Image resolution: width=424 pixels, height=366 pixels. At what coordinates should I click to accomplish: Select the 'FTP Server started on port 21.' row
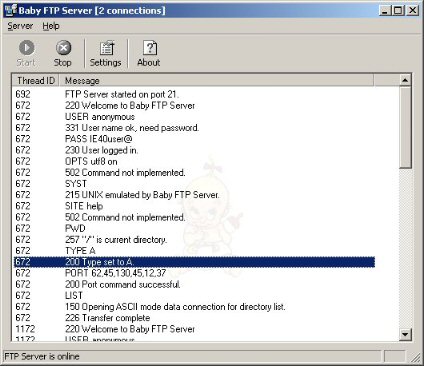(194, 94)
